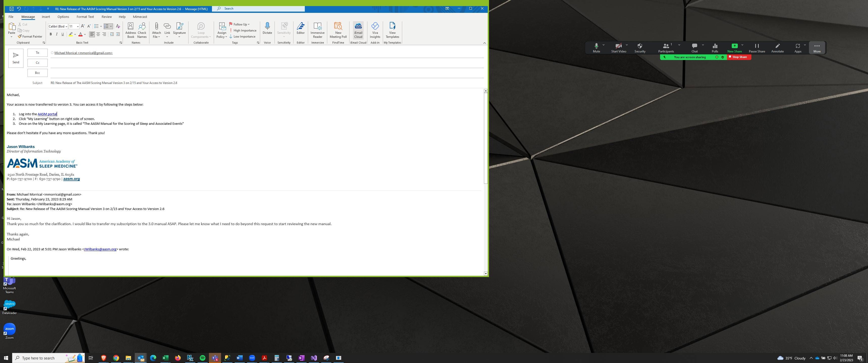Open the AASM portal link

point(47,114)
